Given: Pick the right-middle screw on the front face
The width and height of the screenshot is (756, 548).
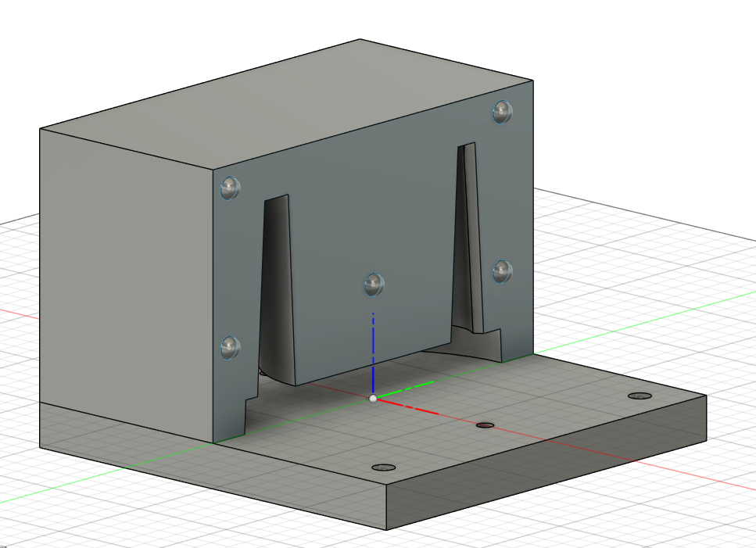Looking at the screenshot, I should point(502,272).
